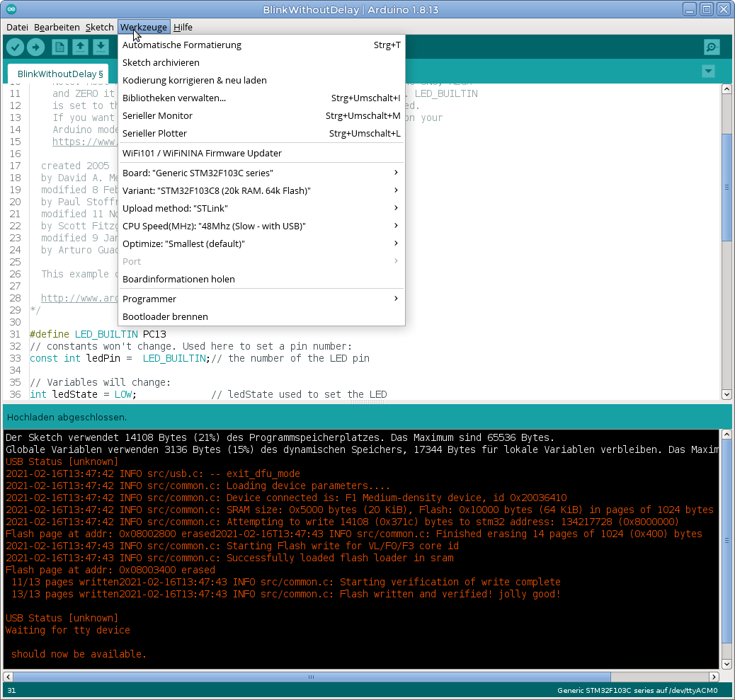Click the http://www.ar... link on line 28
The height and width of the screenshot is (700, 735).
click(79, 298)
